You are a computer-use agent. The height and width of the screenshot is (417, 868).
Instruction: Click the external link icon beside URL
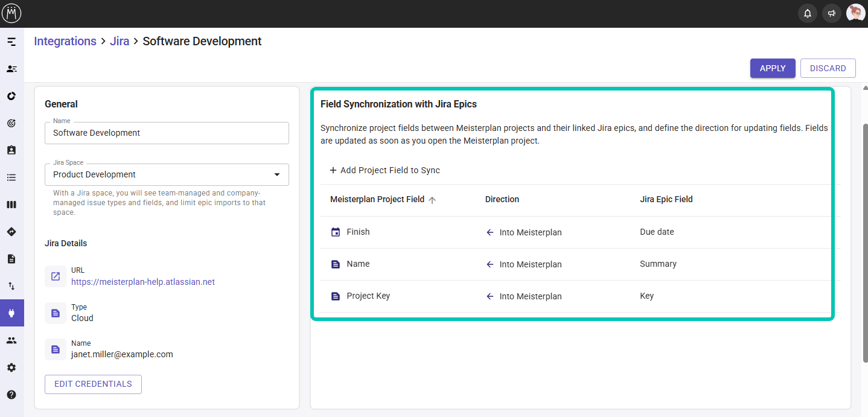pos(56,276)
